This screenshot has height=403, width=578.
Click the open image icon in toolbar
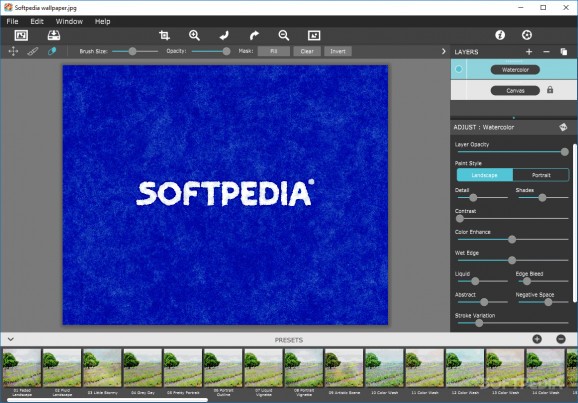(21, 35)
